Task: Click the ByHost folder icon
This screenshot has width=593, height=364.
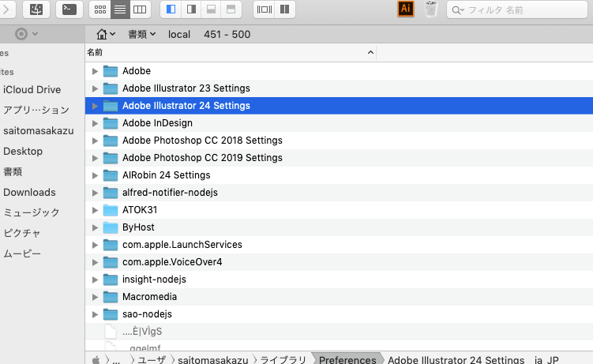Action: 111,227
